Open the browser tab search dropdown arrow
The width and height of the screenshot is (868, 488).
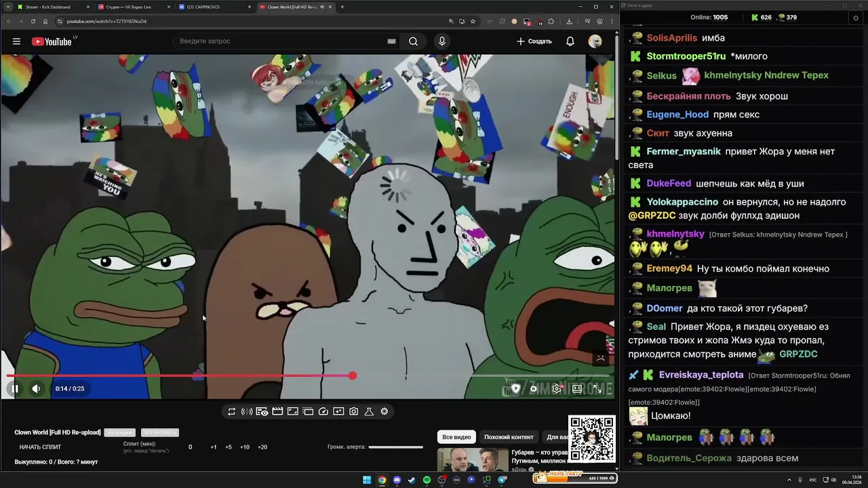[7, 7]
